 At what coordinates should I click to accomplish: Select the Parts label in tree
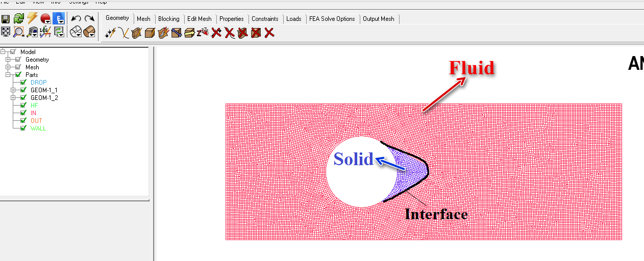pos(32,75)
